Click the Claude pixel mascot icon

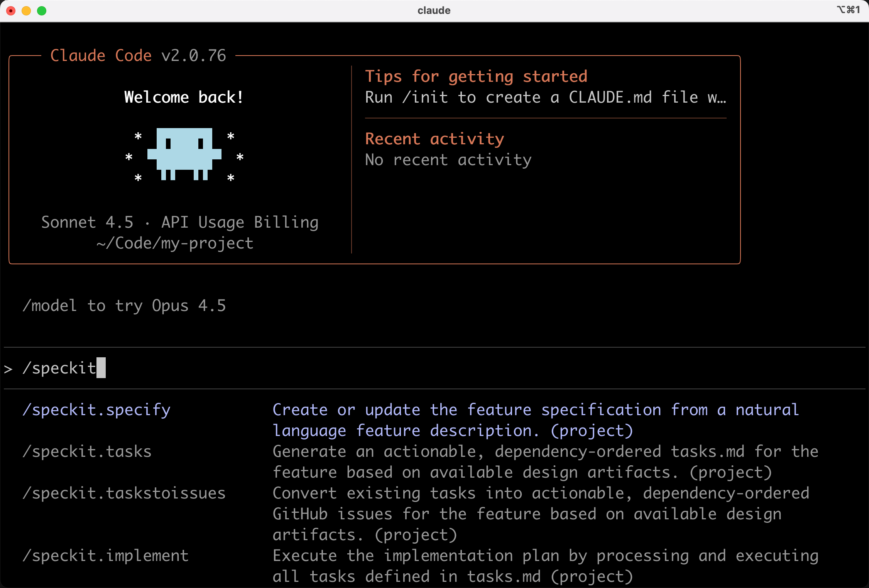(184, 154)
